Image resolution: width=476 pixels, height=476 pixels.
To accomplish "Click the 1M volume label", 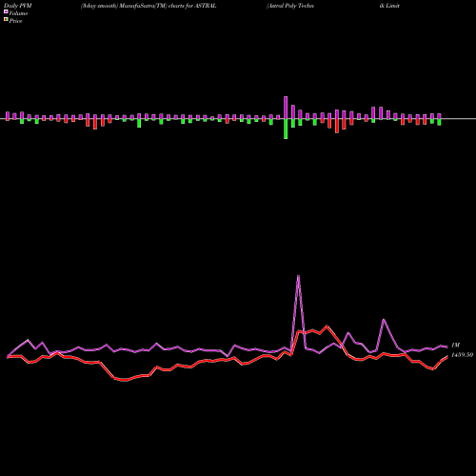I will (455, 345).
